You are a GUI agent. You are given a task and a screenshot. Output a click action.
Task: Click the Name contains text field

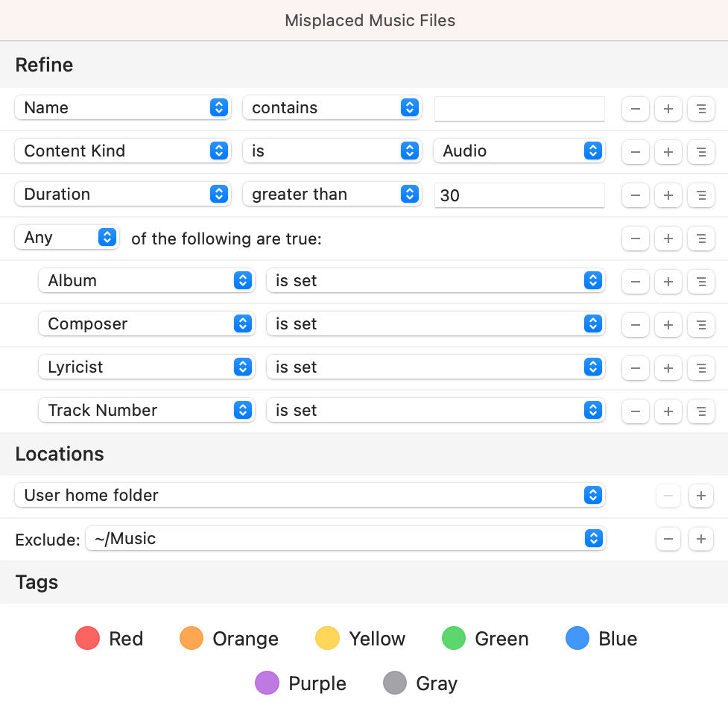pos(519,109)
